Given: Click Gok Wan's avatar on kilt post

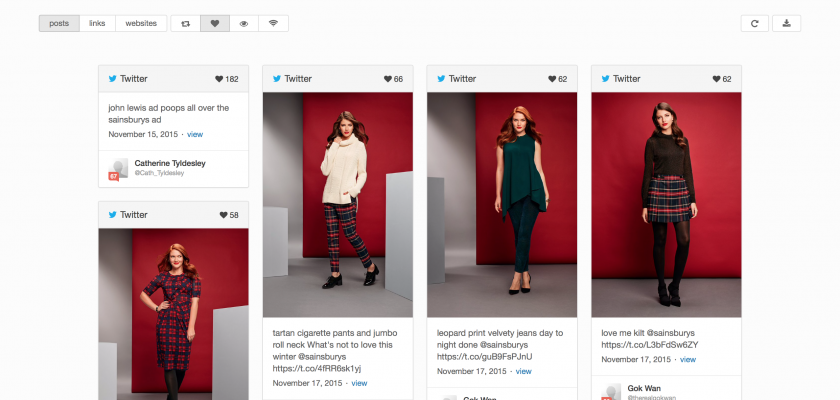Looking at the screenshot, I should (612, 392).
